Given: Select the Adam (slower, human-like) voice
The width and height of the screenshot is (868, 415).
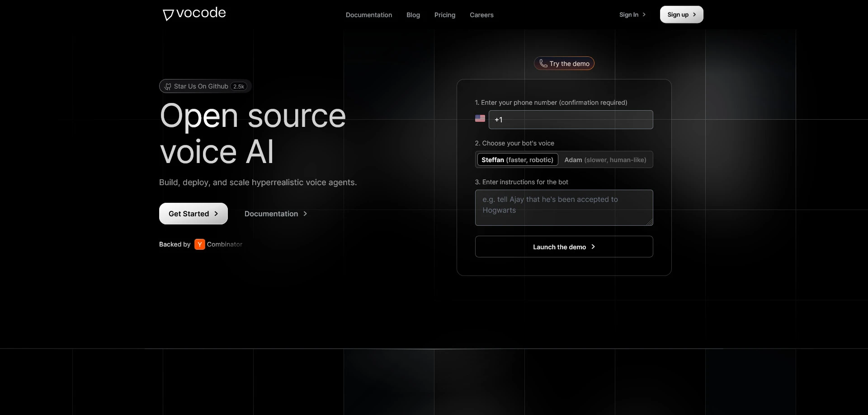Looking at the screenshot, I should point(605,160).
